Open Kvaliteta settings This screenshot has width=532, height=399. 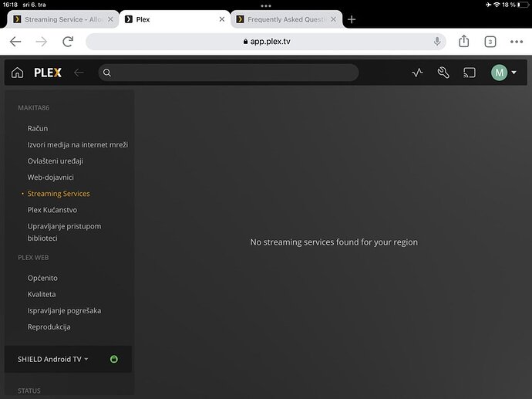[42, 294]
